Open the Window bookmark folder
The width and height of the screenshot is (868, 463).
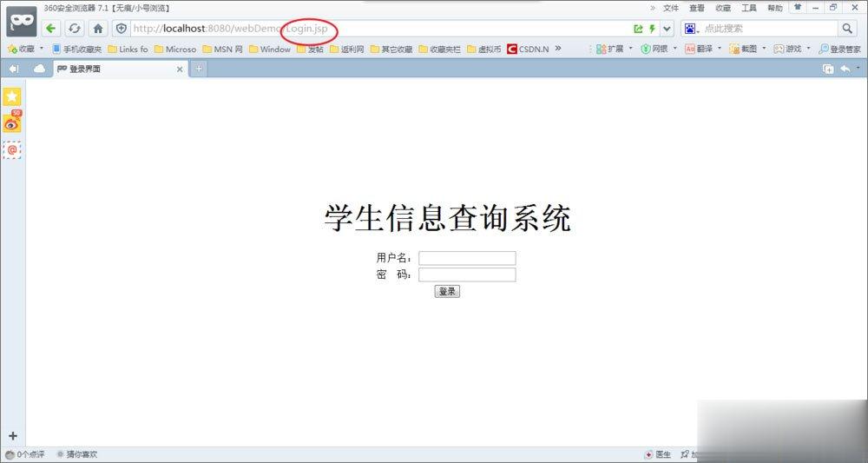tap(270, 49)
